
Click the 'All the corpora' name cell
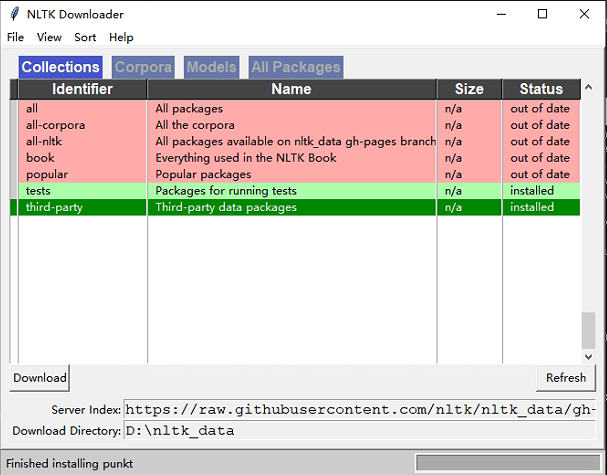point(292,125)
